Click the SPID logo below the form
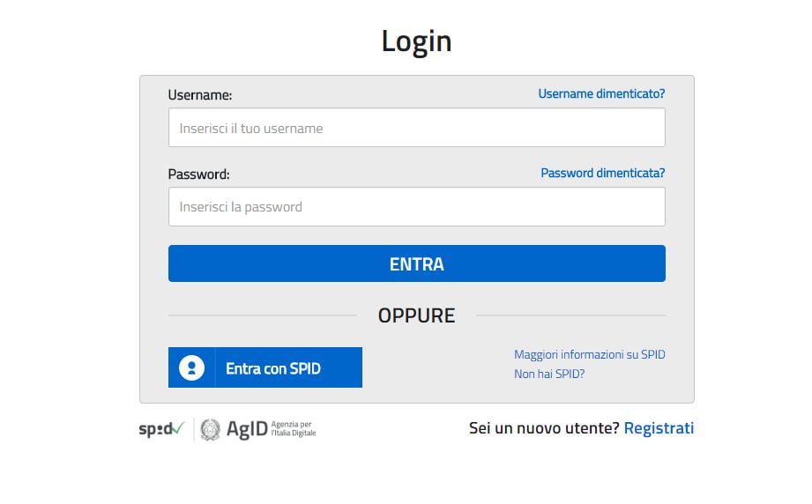The height and width of the screenshot is (504, 812). 160,429
